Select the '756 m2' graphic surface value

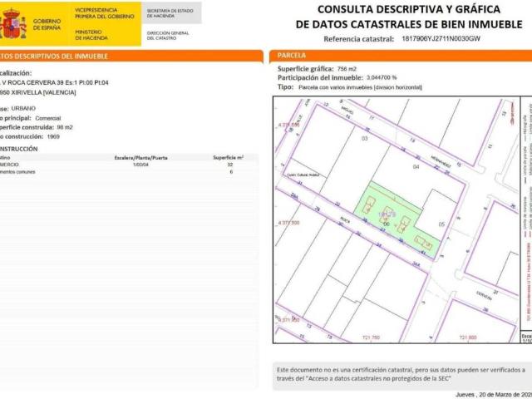click(x=347, y=69)
